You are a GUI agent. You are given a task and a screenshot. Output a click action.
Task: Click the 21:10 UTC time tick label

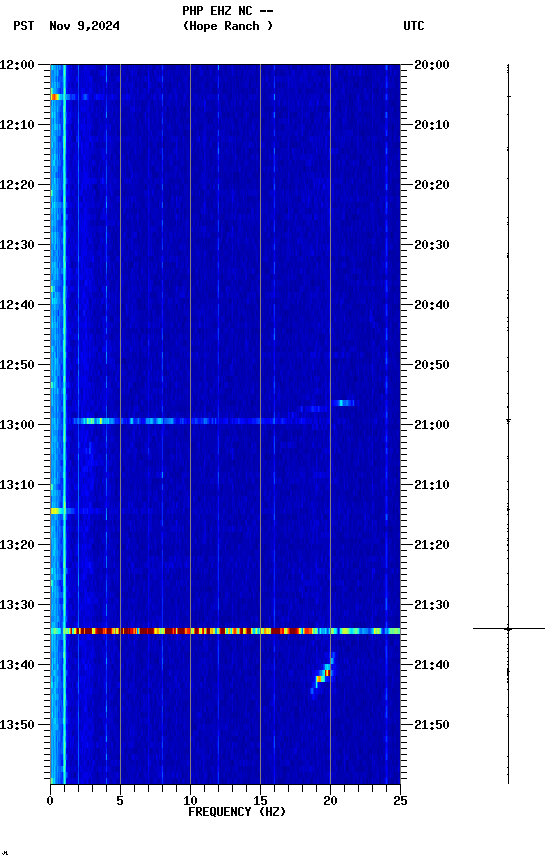pyautogui.click(x=432, y=485)
